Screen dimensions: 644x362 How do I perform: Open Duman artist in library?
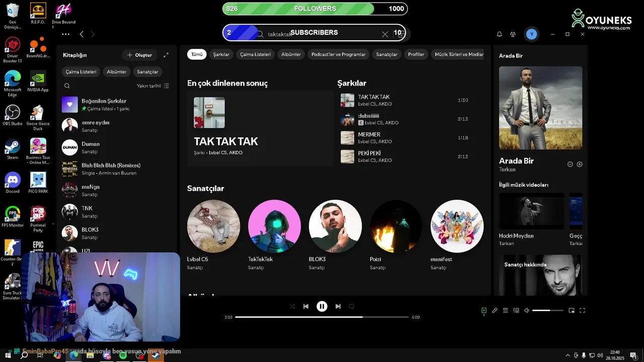117,147
